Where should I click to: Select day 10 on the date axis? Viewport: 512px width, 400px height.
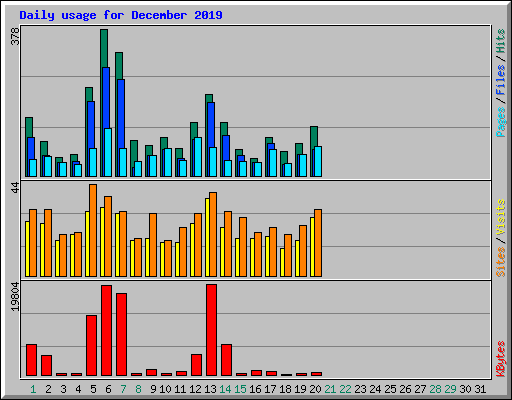click(x=165, y=389)
